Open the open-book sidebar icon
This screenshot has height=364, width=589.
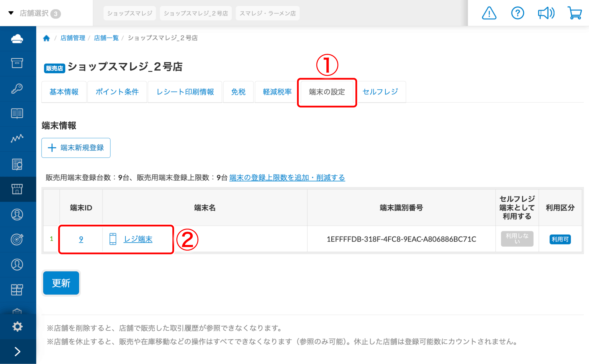pos(17,114)
